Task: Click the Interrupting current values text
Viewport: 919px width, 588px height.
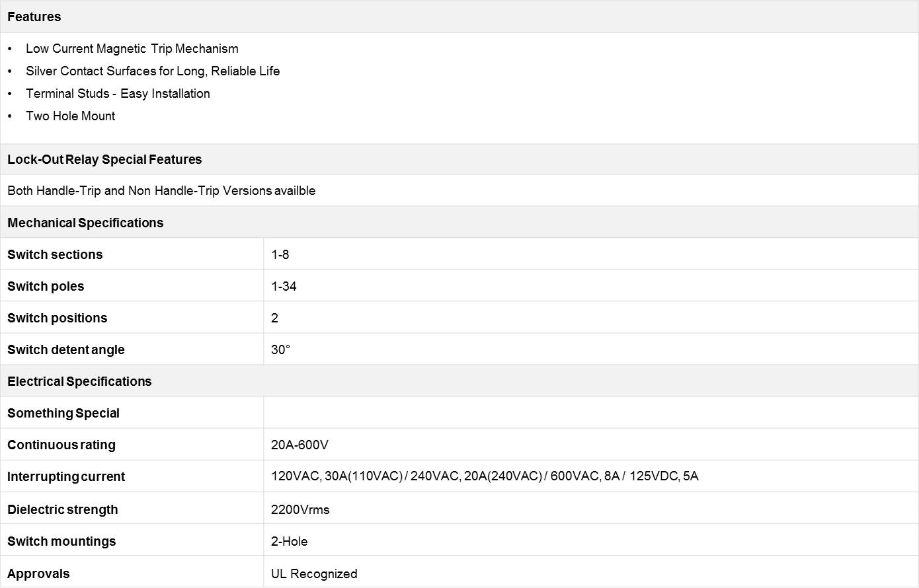Action: coord(485,476)
